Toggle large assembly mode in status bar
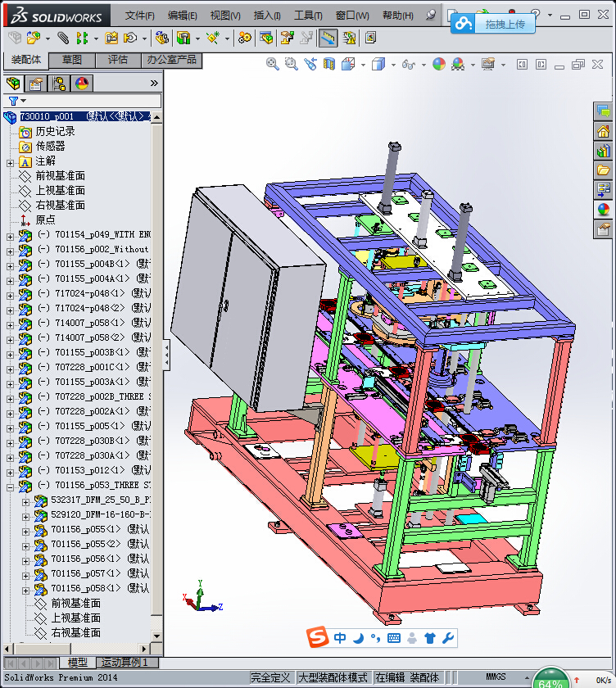This screenshot has width=616, height=688. [x=333, y=677]
